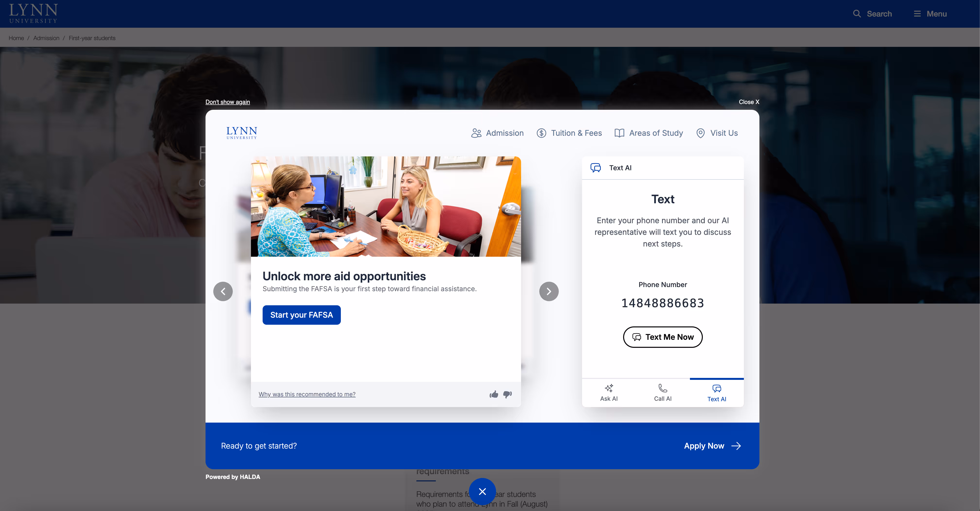Click the phone number input field
Image resolution: width=980 pixels, height=511 pixels.
pyautogui.click(x=662, y=303)
